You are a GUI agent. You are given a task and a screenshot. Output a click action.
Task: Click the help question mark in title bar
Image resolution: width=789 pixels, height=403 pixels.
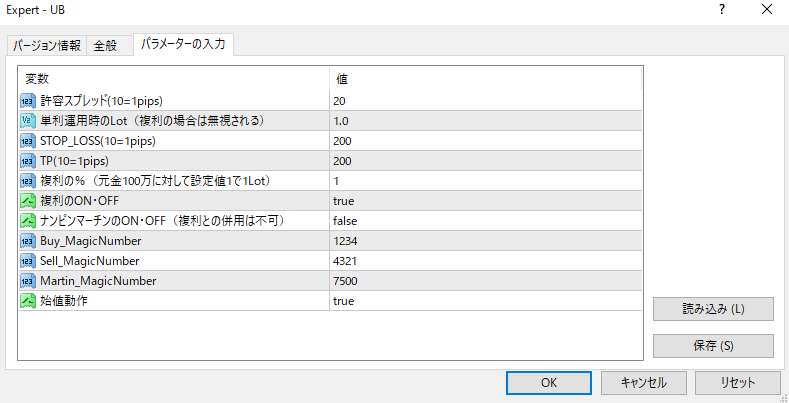tap(721, 9)
